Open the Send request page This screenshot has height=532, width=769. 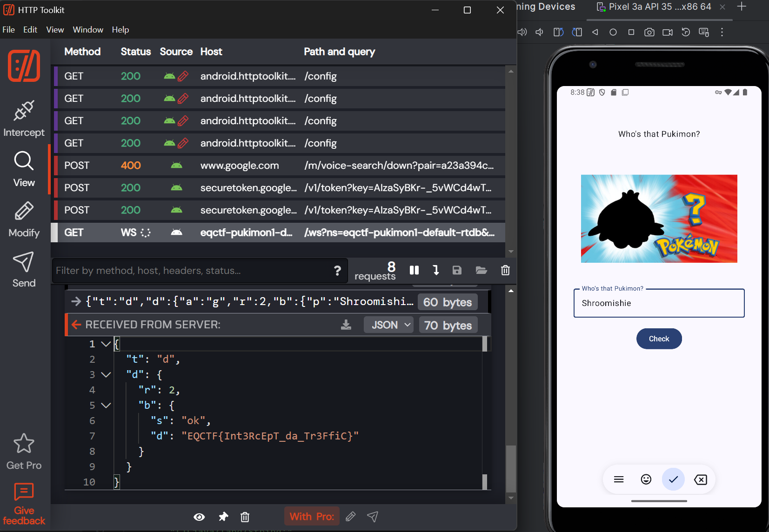(x=24, y=270)
